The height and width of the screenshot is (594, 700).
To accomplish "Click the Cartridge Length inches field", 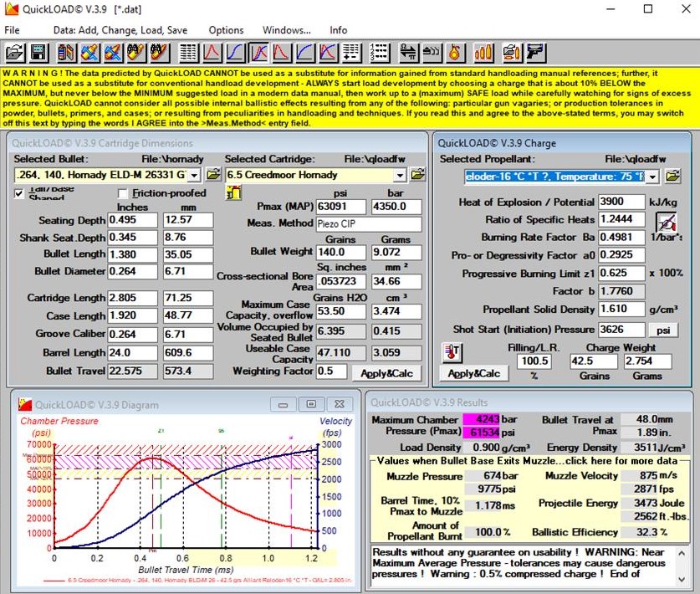I will point(133,298).
